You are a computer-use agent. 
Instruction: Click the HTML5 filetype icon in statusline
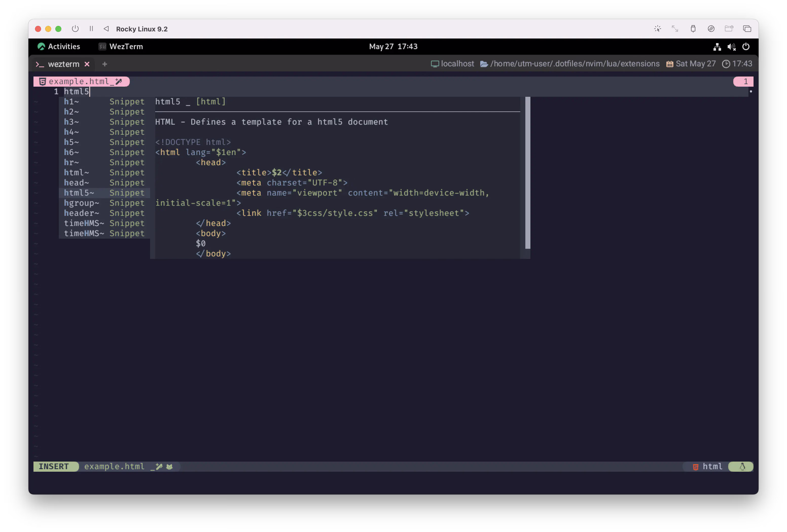tap(695, 467)
